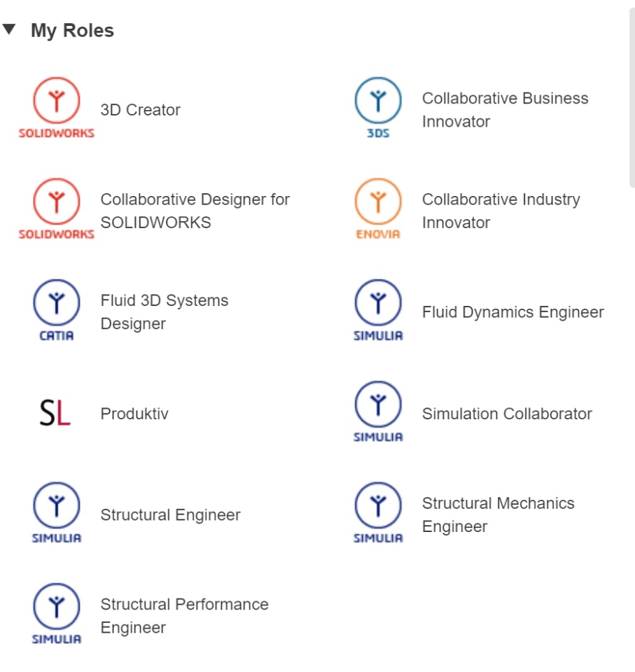Choose the Collaborative Business Innovator text
Viewport: 635px width, 672px height.
pos(505,110)
